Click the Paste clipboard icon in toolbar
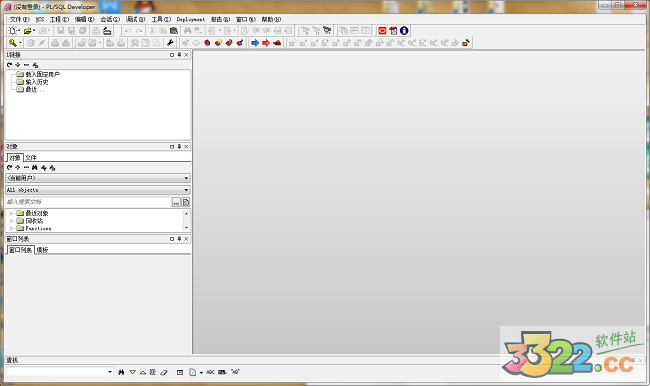The image size is (650, 386). point(174,31)
